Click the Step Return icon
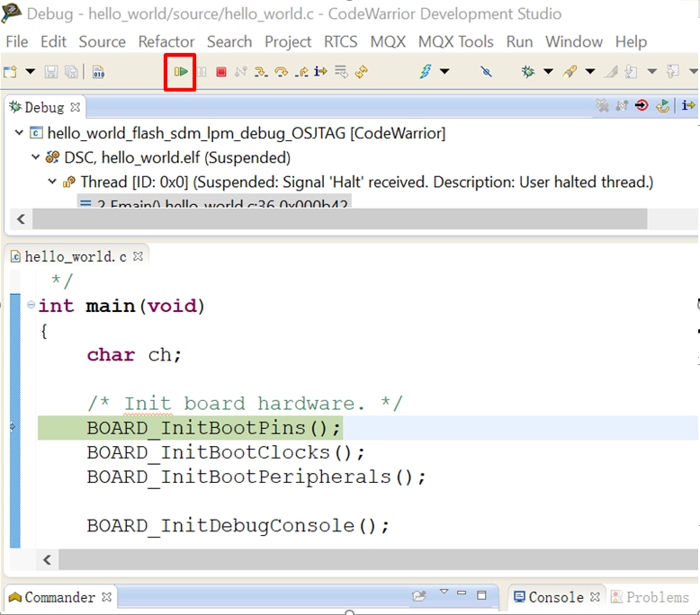 tap(301, 72)
